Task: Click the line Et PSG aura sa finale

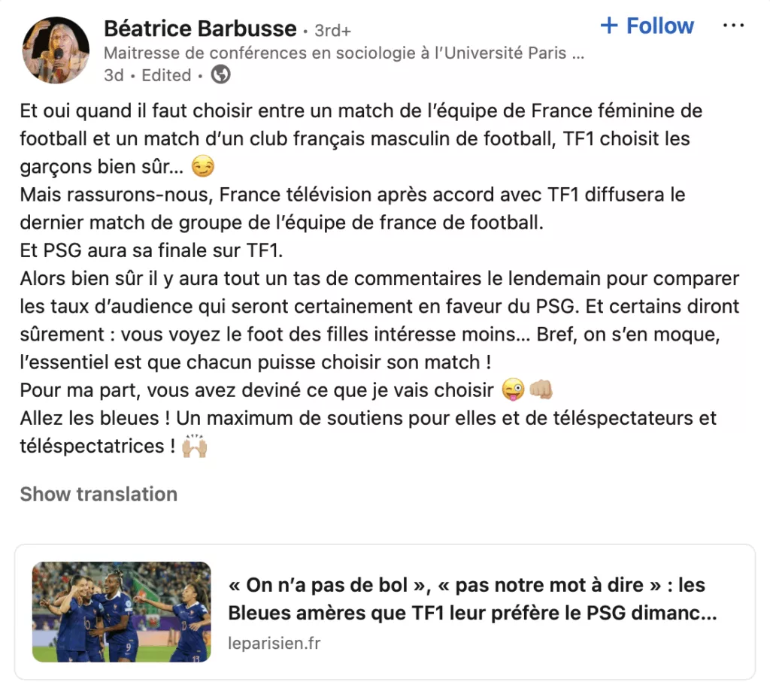Action: point(151,251)
